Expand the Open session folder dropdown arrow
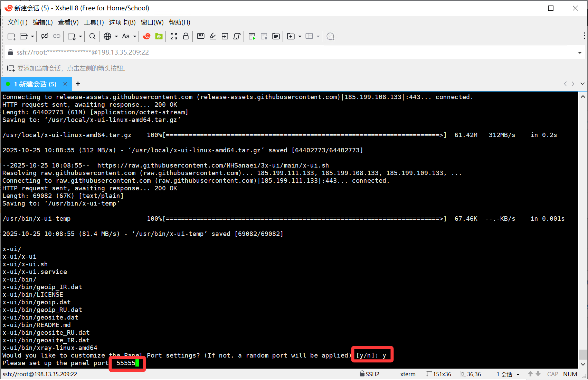The height and width of the screenshot is (380, 588). pyautogui.click(x=32, y=36)
